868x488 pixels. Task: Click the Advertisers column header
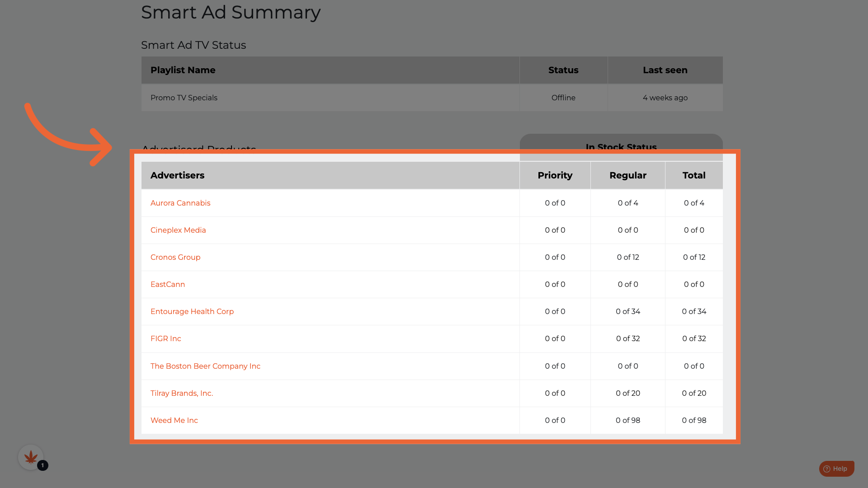click(177, 175)
